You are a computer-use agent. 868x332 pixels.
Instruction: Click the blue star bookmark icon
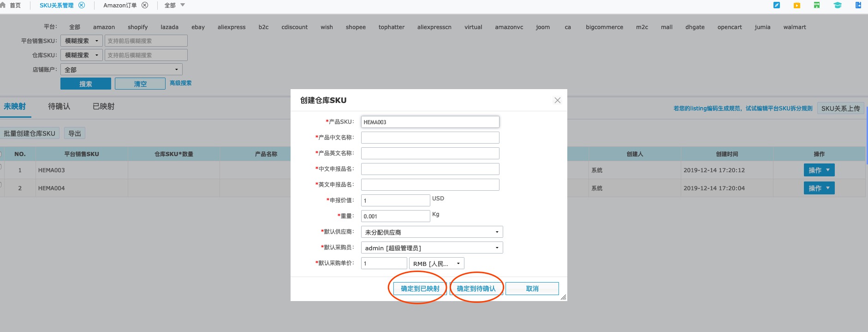(858, 5)
